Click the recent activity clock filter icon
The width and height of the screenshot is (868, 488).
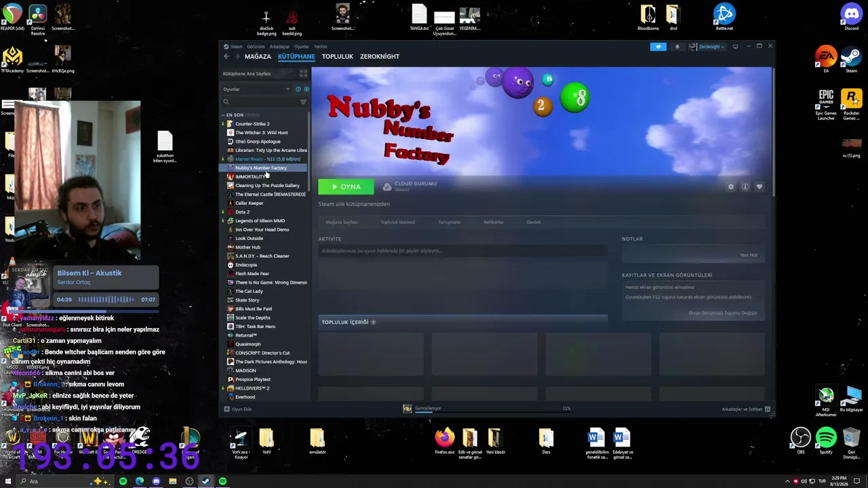(x=298, y=89)
